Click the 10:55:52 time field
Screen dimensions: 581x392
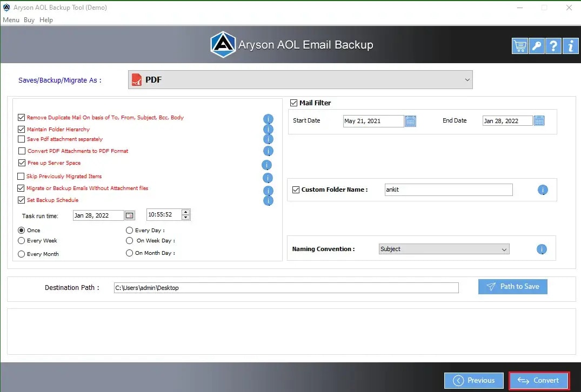[x=164, y=215]
